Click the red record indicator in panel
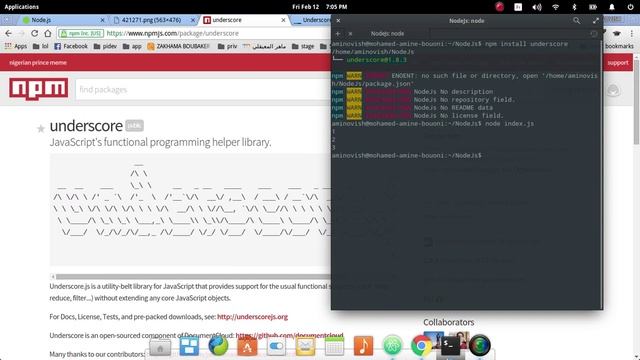The width and height of the screenshot is (640, 360). click(x=499, y=7)
